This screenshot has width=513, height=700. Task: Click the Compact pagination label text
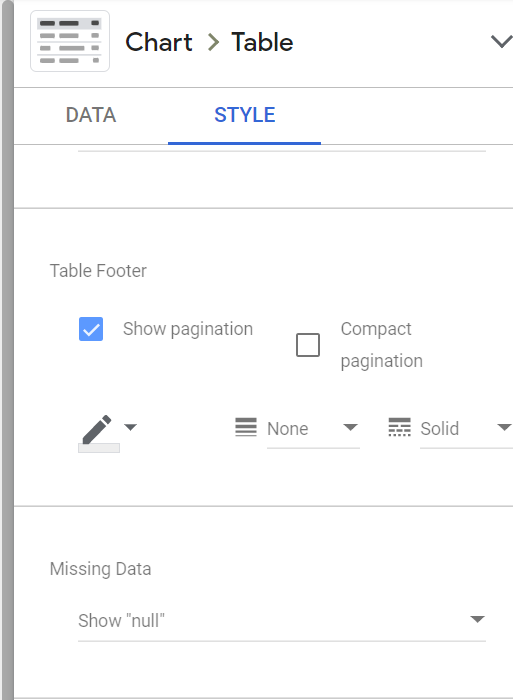tap(382, 345)
